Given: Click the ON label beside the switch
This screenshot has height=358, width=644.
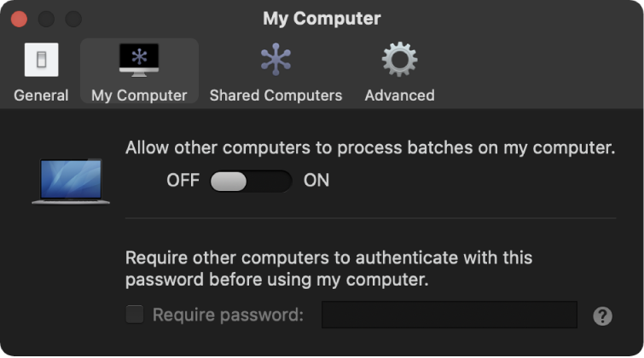Looking at the screenshot, I should [x=316, y=181].
